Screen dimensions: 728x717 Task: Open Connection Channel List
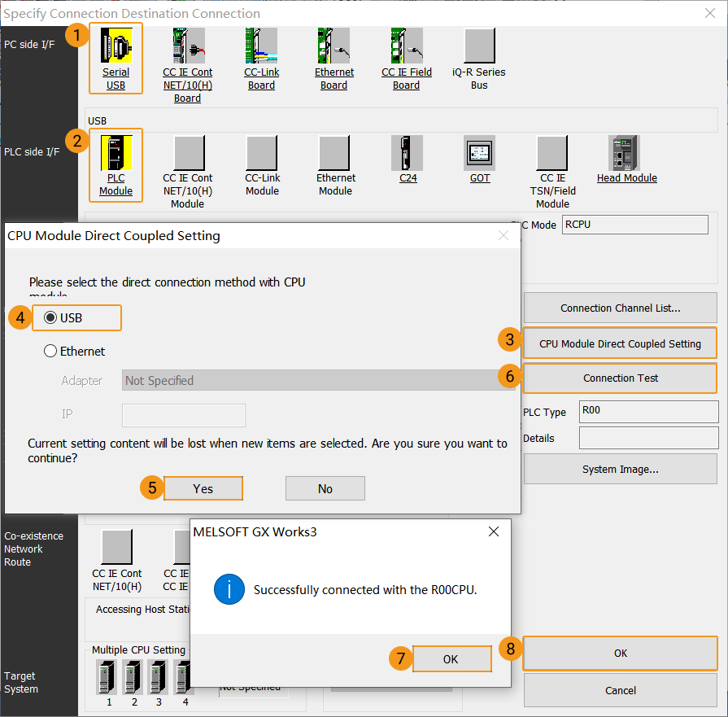[620, 308]
